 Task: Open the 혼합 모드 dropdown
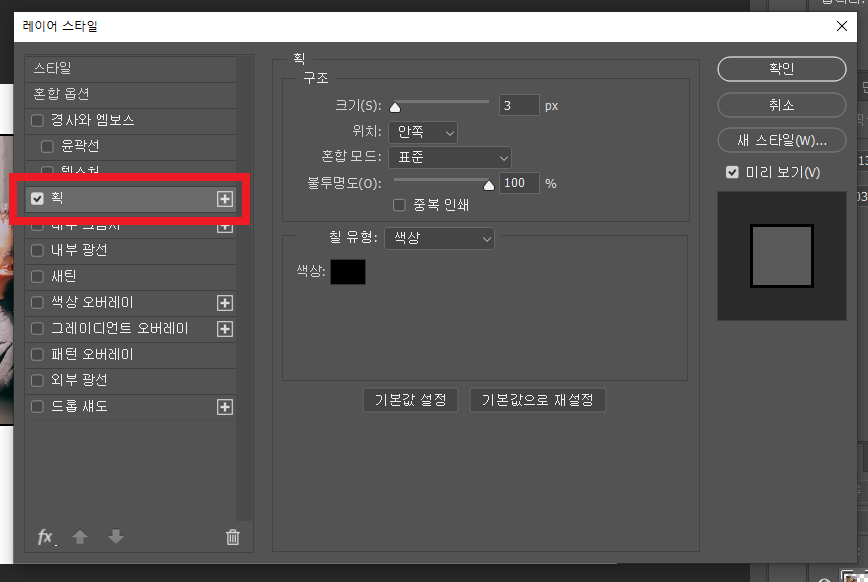coord(449,157)
